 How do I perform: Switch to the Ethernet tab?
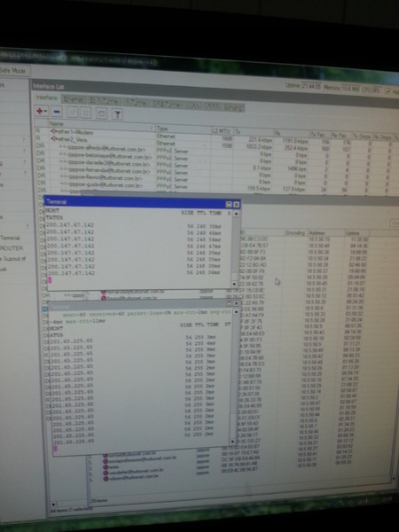coord(74,99)
